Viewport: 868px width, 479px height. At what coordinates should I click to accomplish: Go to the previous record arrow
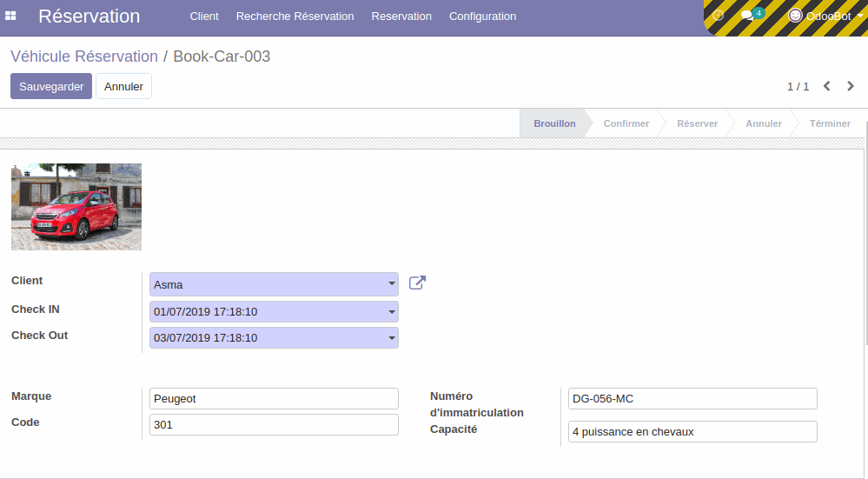coord(826,86)
